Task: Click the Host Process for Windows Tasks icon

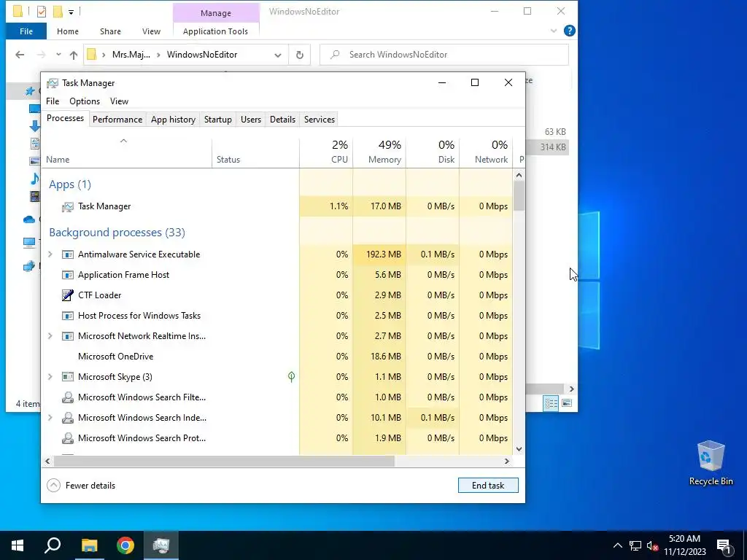Action: (68, 316)
